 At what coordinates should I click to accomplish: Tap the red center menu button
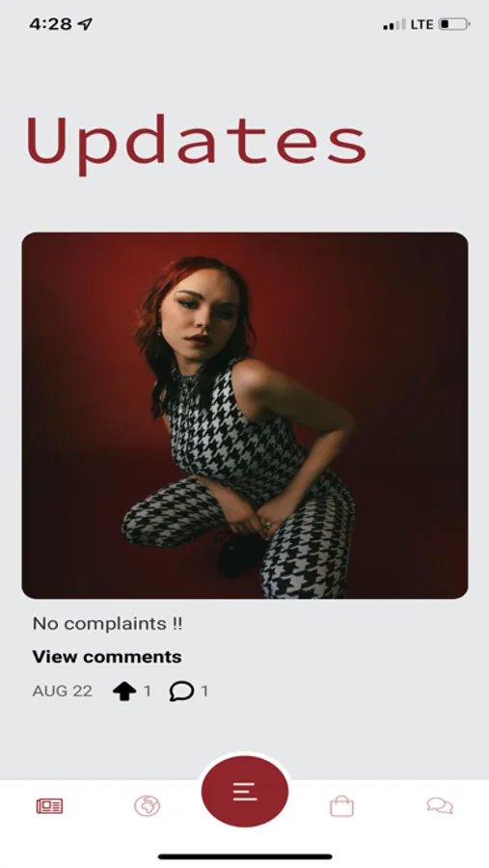pyautogui.click(x=244, y=791)
